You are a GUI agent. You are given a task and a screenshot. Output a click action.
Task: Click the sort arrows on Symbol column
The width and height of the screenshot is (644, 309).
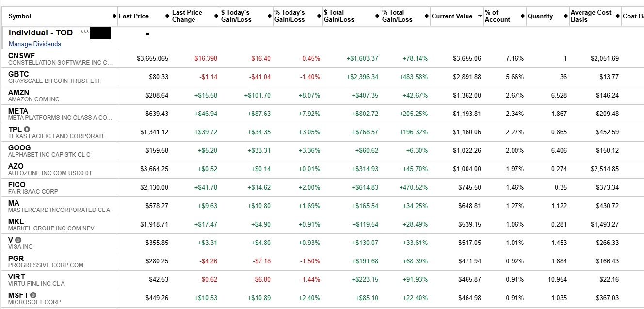(x=114, y=16)
